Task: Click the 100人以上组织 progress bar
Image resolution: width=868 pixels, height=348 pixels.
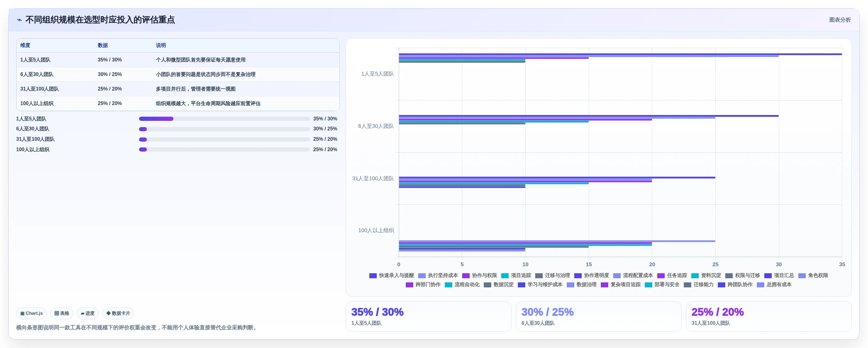Action: (224, 149)
